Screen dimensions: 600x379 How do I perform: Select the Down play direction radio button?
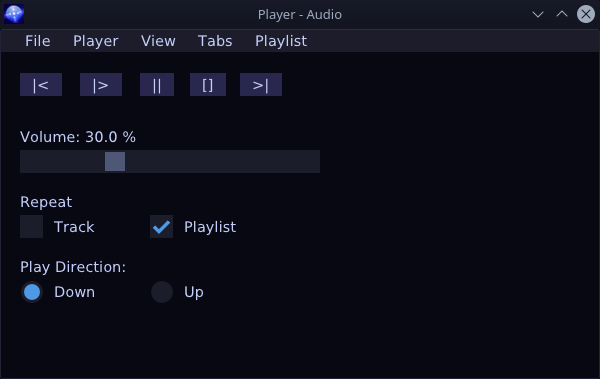(32, 292)
